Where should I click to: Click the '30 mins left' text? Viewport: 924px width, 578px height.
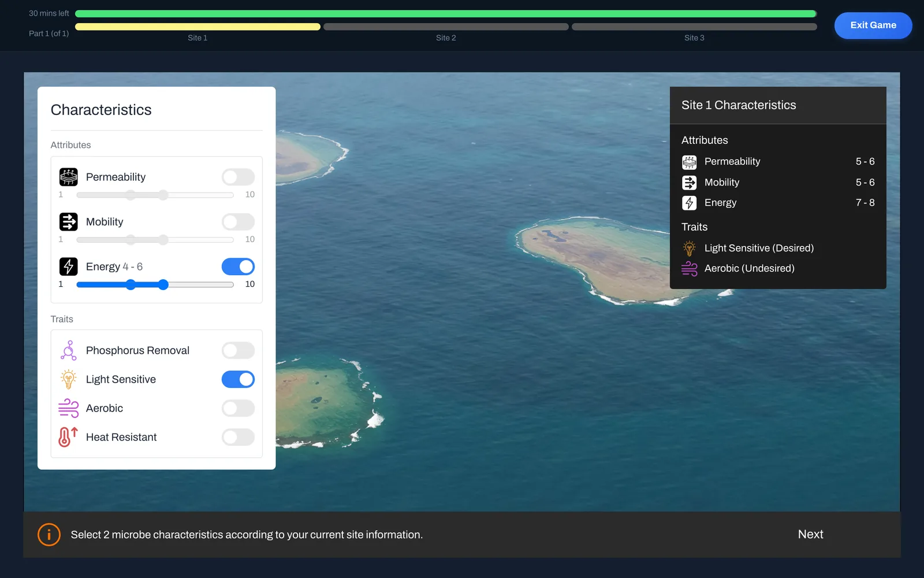click(49, 13)
